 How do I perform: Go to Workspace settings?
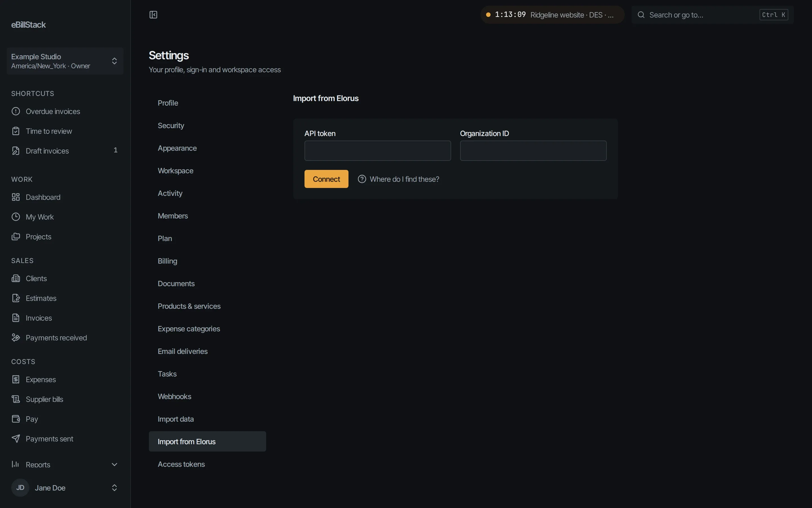click(x=207, y=171)
